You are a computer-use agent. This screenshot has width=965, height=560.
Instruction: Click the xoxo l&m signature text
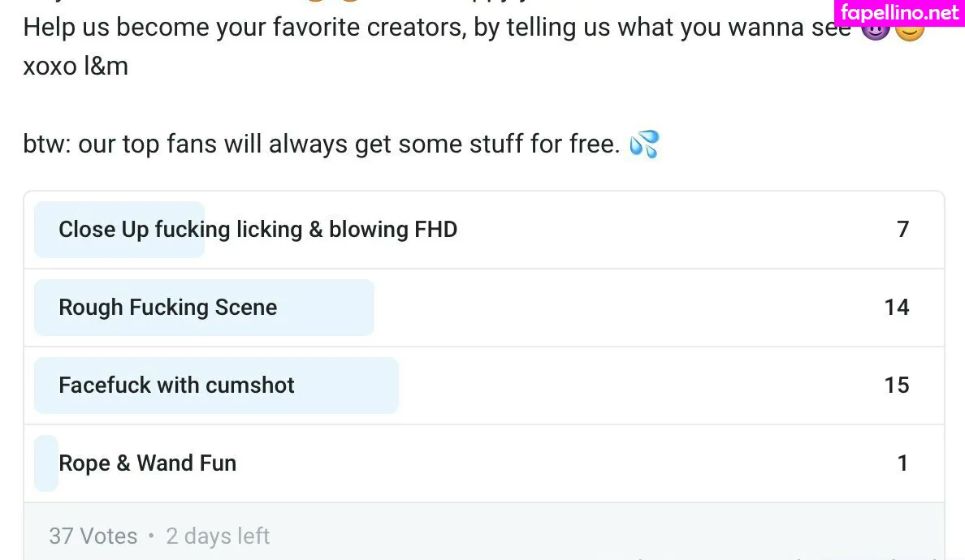(x=76, y=66)
